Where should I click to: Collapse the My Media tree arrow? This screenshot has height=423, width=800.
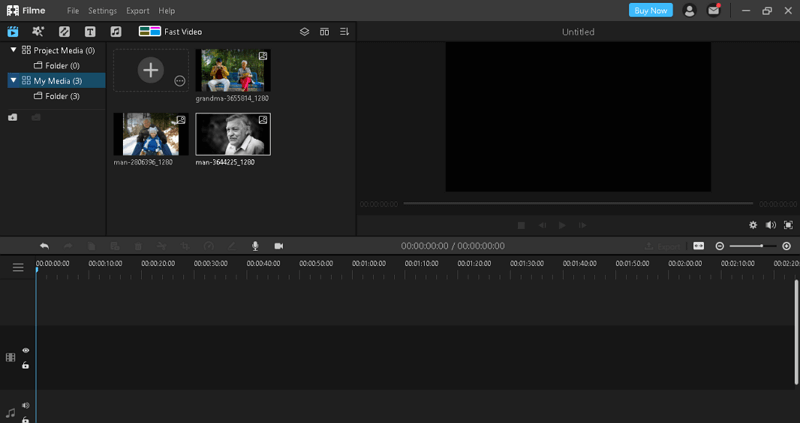tap(13, 80)
